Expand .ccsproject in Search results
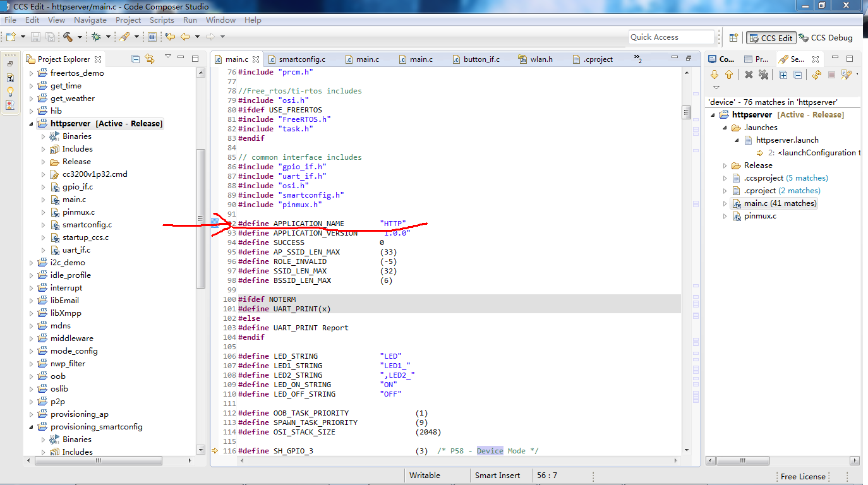The height and width of the screenshot is (485, 868). point(725,178)
